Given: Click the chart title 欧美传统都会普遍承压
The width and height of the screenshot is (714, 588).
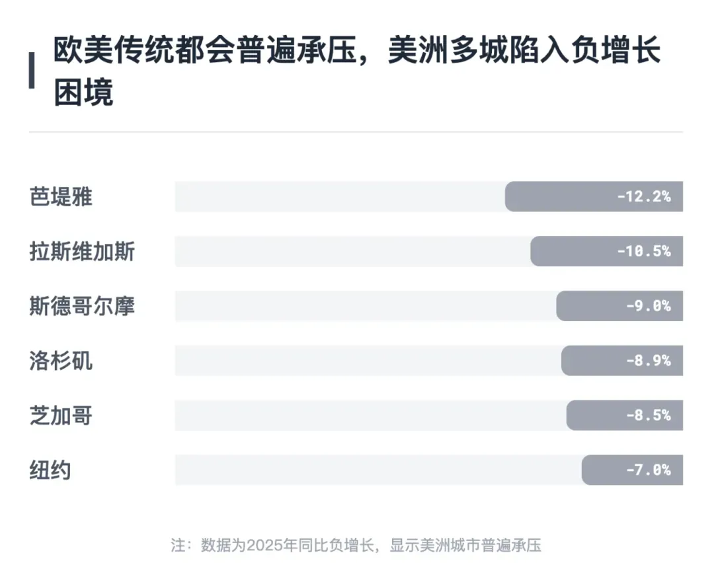Looking at the screenshot, I should pos(205,50).
